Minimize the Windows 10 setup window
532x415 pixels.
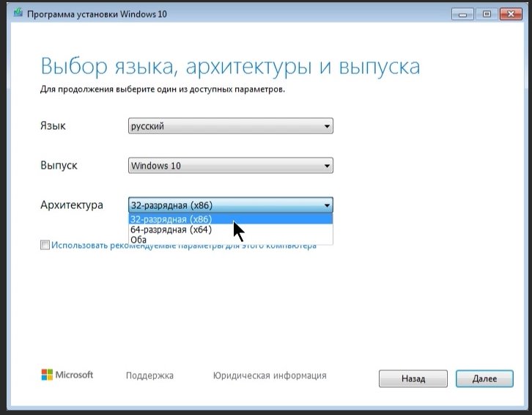[x=462, y=14]
